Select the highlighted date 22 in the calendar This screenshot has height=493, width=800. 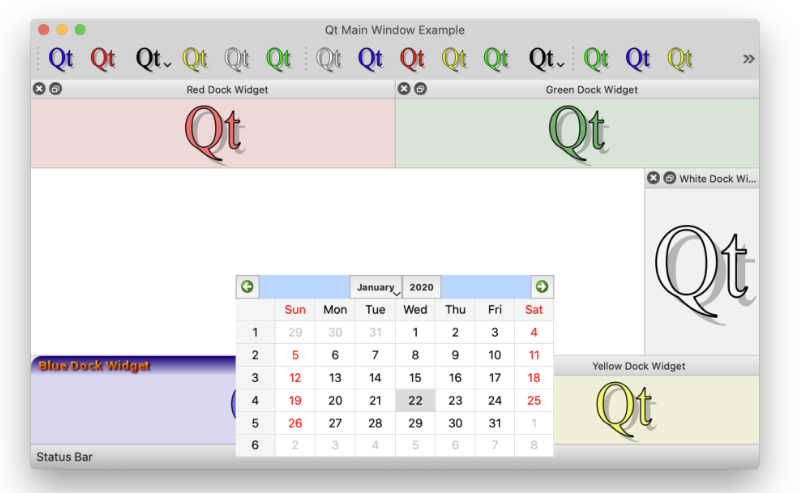click(415, 401)
